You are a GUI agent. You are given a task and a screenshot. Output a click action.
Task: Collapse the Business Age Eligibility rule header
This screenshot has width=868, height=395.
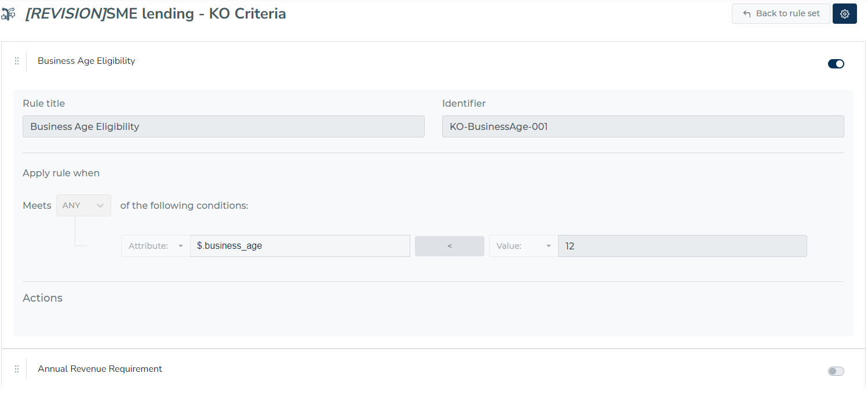coord(86,61)
